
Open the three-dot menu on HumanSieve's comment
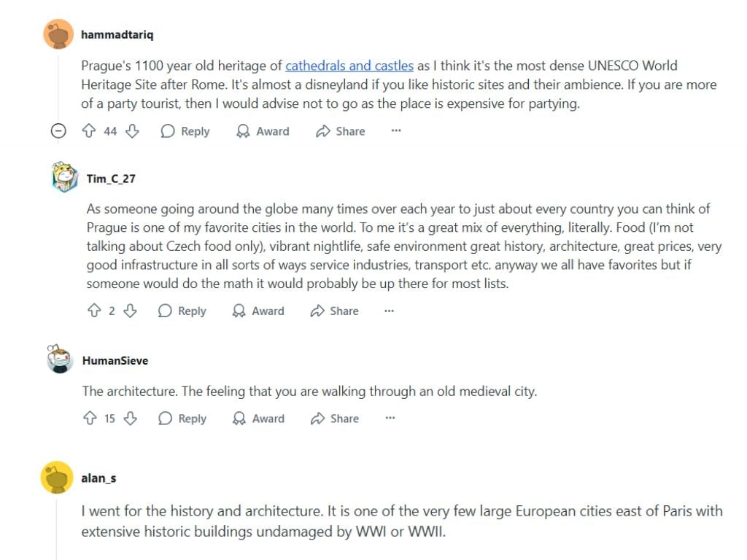[x=390, y=419]
